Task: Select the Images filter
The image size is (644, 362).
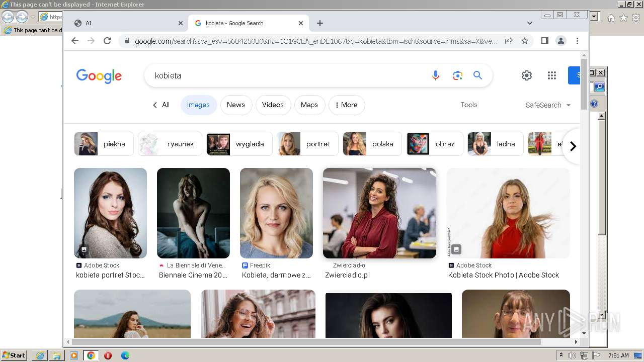Action: 198,105
